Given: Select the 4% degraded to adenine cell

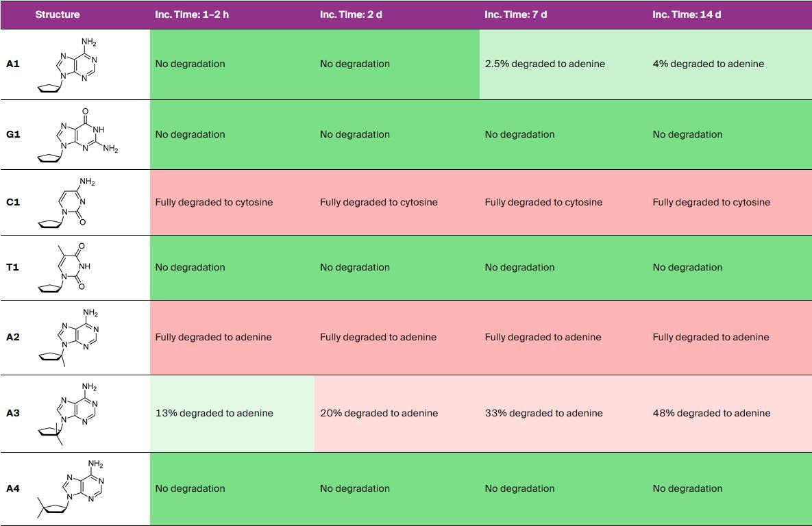Looking at the screenshot, I should [708, 64].
